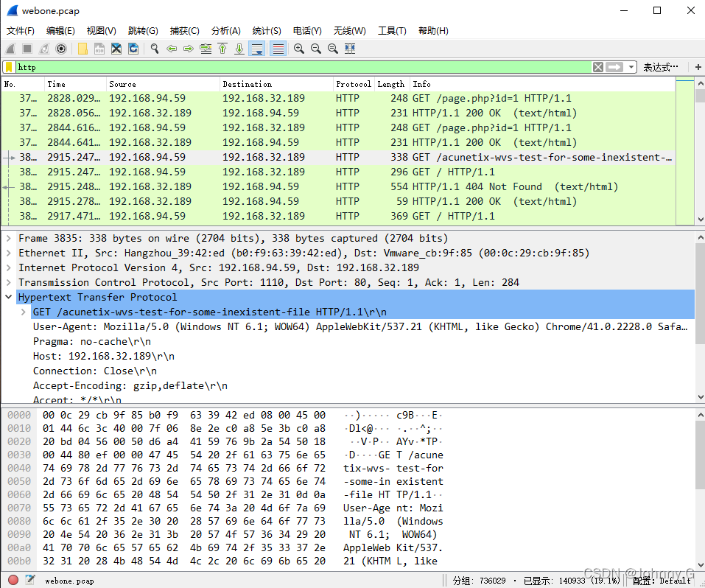This screenshot has height=588, width=705.
Task: Expand the Frame 3835 details
Action: click(x=9, y=239)
